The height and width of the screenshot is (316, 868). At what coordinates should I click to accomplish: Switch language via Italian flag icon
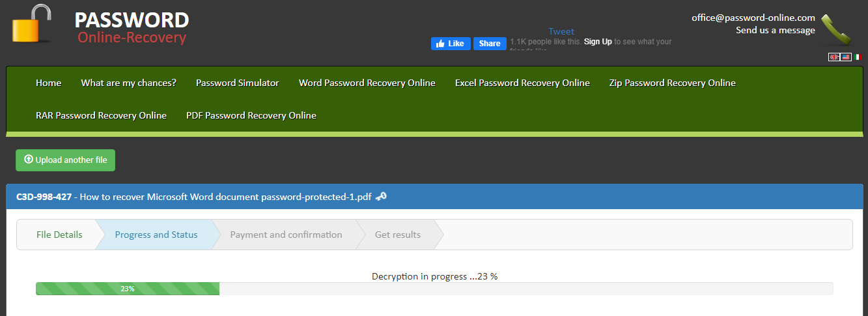point(858,57)
